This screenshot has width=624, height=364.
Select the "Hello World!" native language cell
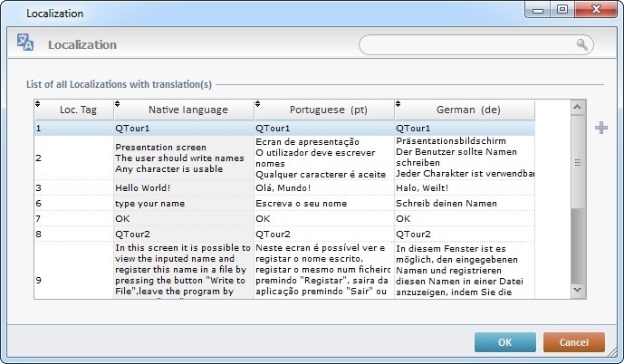click(x=184, y=187)
